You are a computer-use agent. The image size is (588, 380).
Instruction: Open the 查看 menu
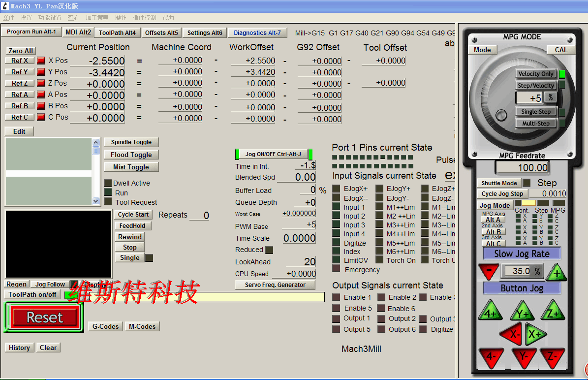[73, 18]
